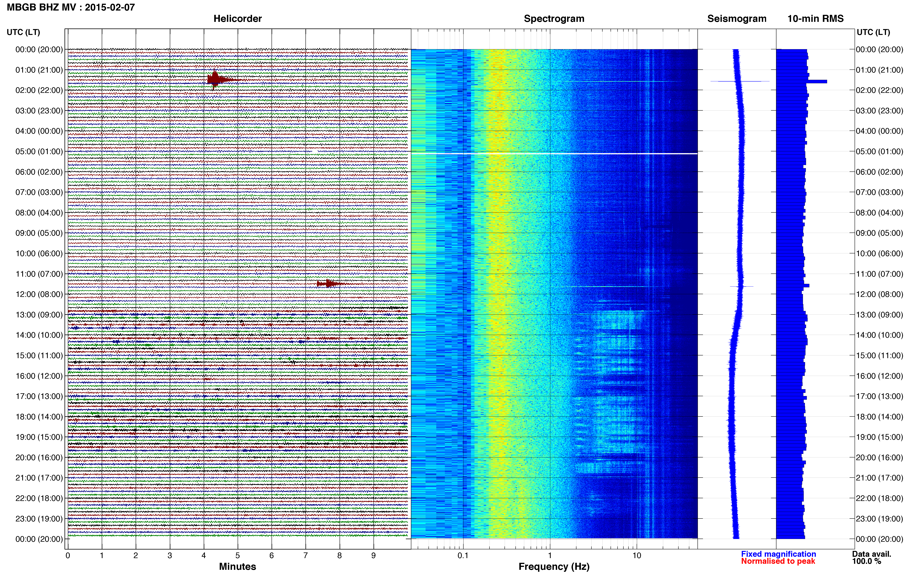This screenshot has width=924, height=578.
Task: Click the '8' tick on the Minutes axis
Action: coord(340,555)
